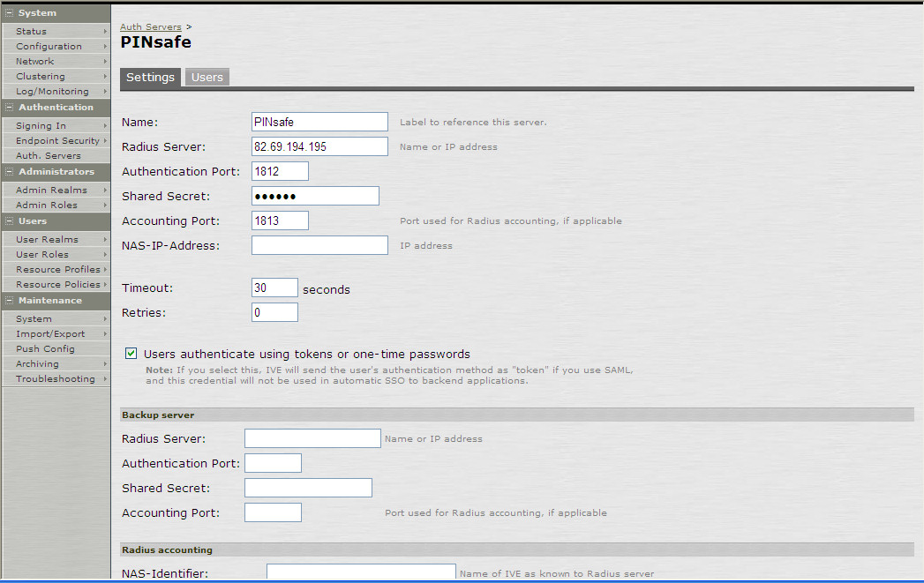
Task: Collapse the System section header icon
Action: click(x=7, y=12)
